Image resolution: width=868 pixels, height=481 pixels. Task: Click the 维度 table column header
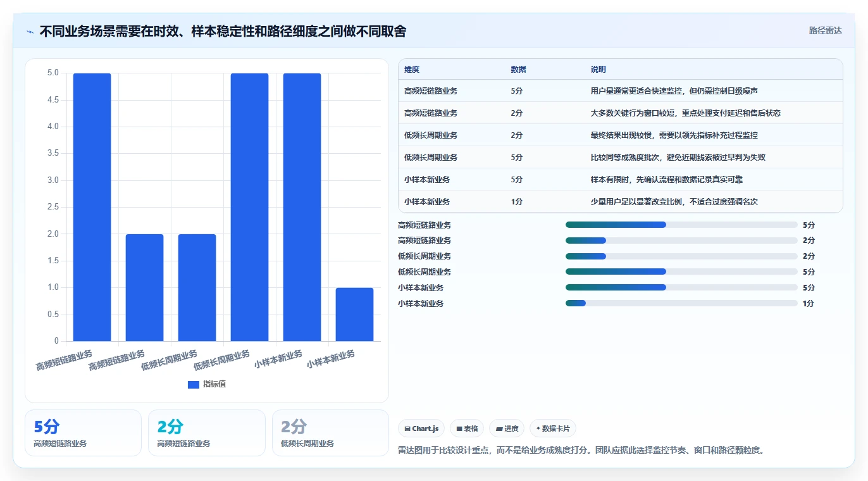[x=412, y=70]
